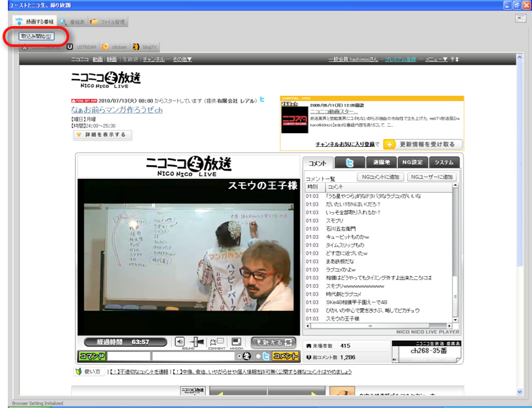Click the ch268-35番 seat ticket

pos(427,351)
